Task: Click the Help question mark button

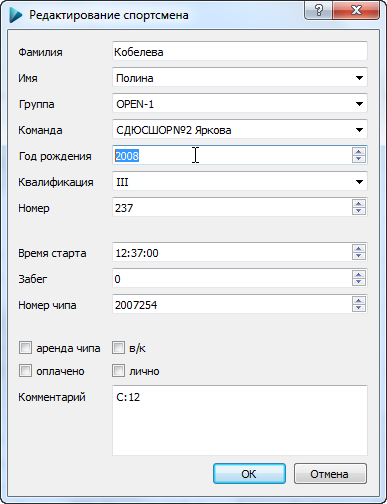Action: pos(318,10)
